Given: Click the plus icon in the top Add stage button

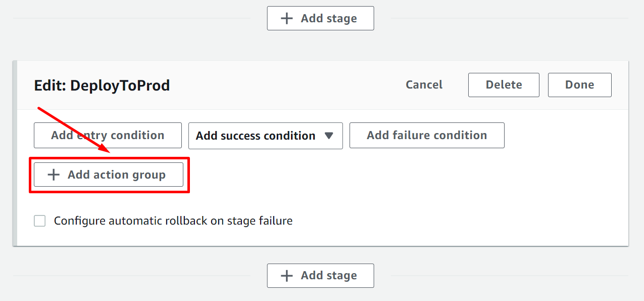Looking at the screenshot, I should (x=286, y=19).
